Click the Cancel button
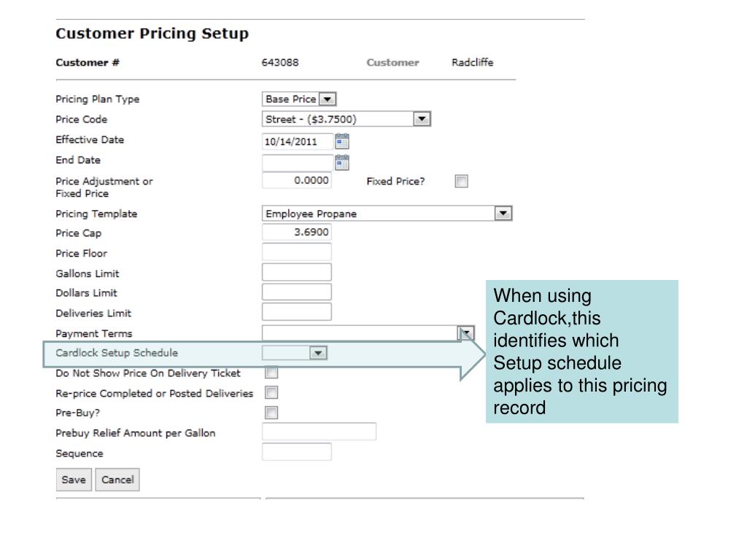 pos(117,480)
